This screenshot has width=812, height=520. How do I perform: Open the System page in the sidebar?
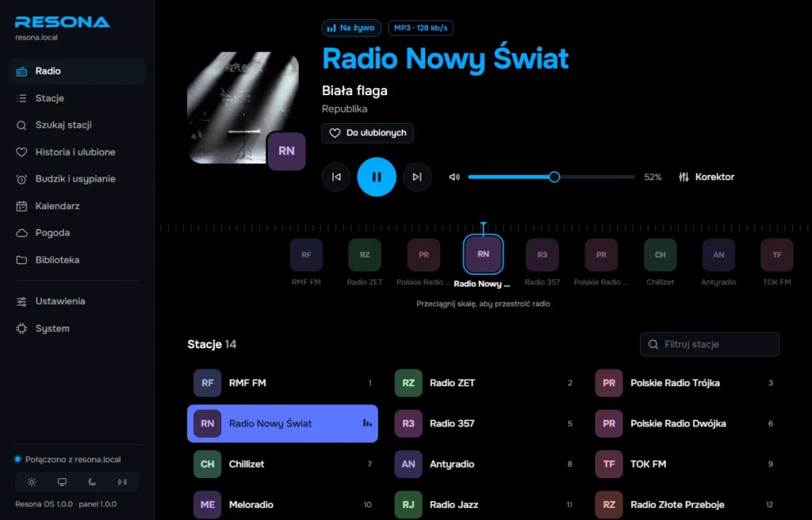coord(77,328)
